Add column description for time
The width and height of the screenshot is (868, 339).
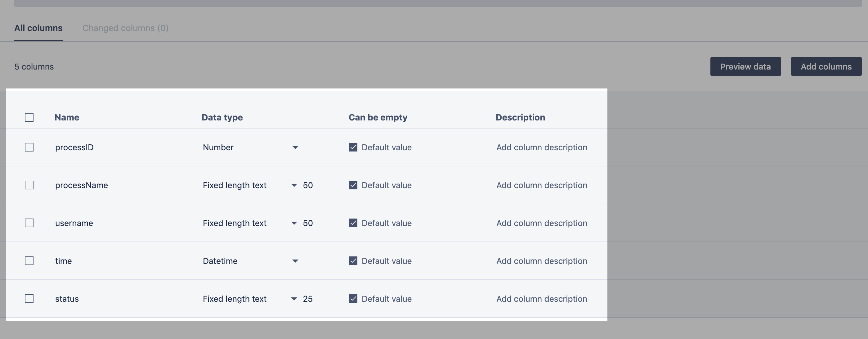(x=541, y=261)
